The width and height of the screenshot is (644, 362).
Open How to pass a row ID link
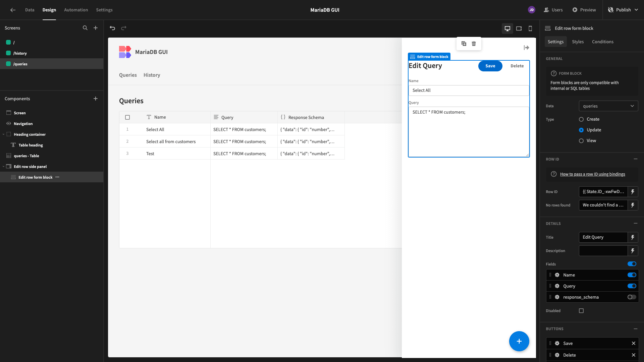point(592,174)
